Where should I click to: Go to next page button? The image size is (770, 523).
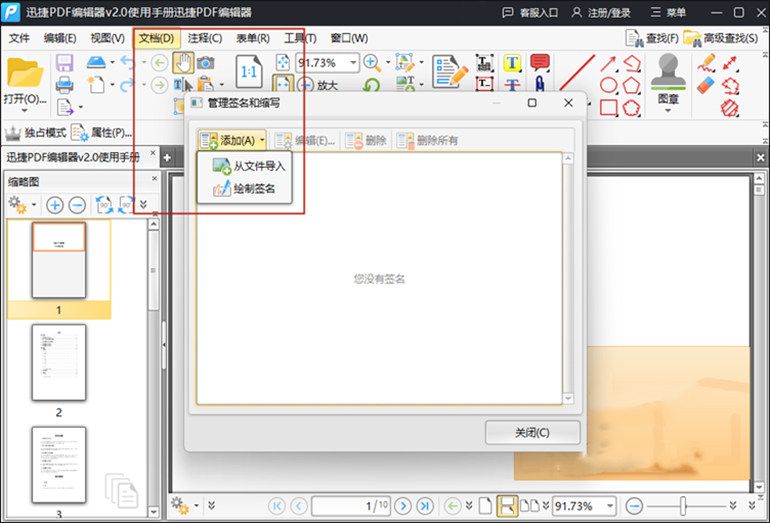[x=403, y=506]
